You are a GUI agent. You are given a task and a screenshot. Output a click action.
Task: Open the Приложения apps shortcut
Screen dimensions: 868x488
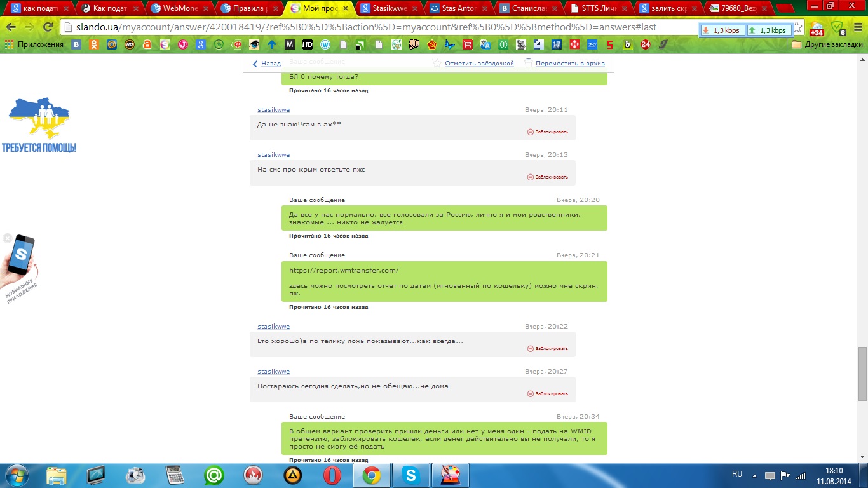pos(34,45)
